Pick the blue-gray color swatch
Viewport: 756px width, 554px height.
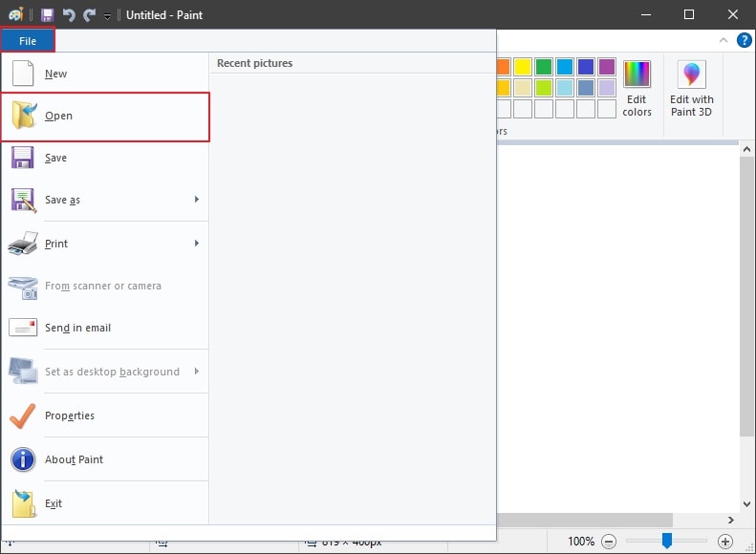click(585, 88)
